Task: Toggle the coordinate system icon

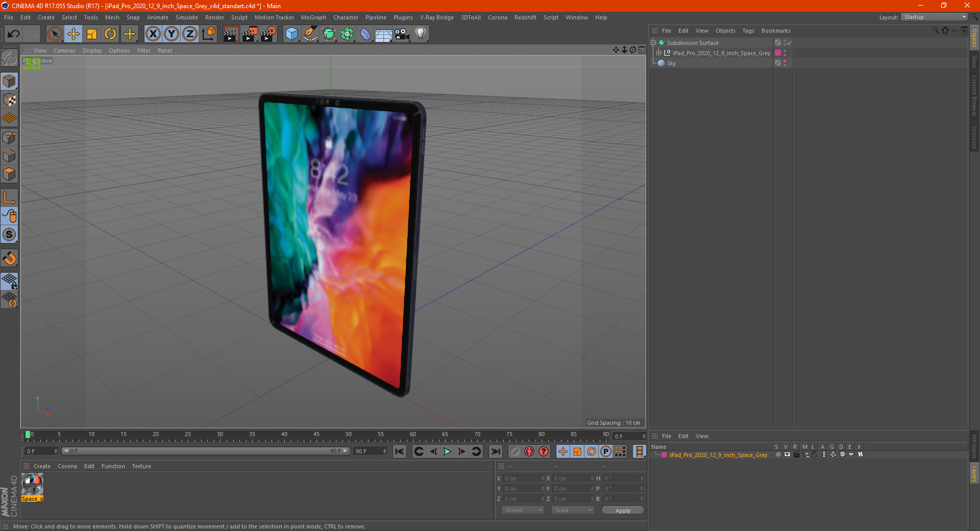Action: pos(209,34)
